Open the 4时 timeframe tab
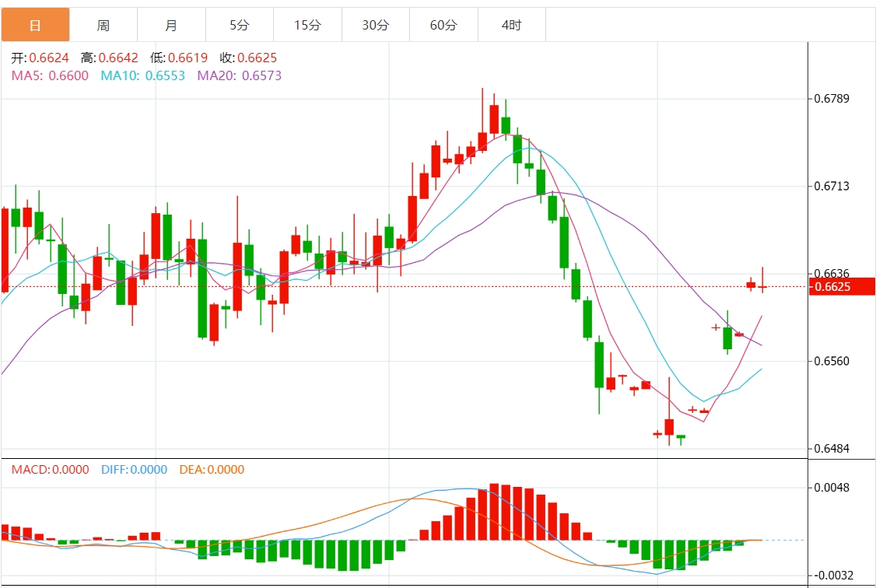Screen dimensions: 883x588 (x=512, y=25)
